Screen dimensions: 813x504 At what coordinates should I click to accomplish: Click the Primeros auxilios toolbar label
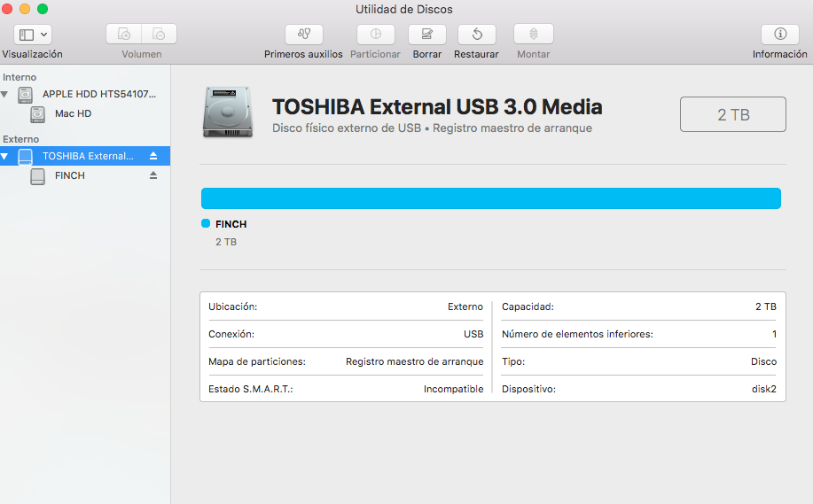[x=303, y=54]
